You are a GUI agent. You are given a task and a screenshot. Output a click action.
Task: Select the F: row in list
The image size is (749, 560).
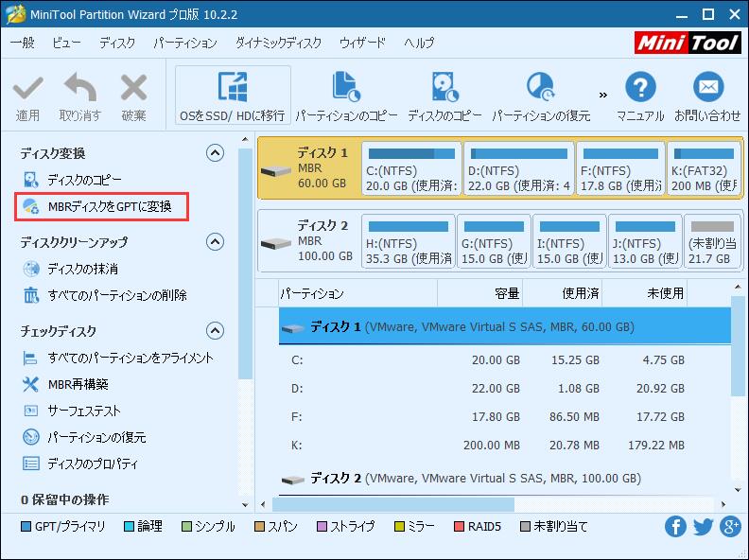[x=505, y=416]
